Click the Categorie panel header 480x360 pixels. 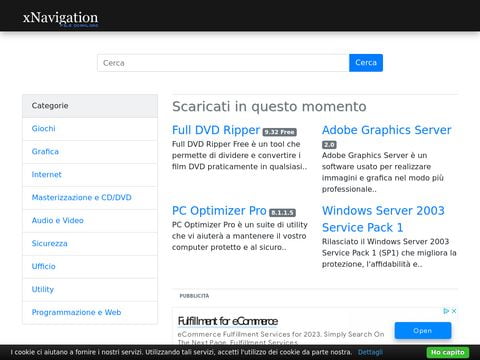click(x=90, y=106)
